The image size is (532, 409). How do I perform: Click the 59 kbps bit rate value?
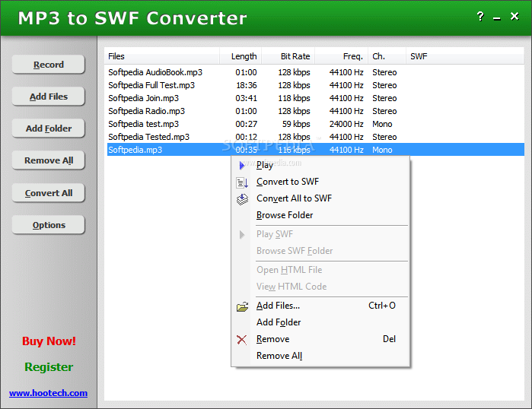(x=296, y=124)
